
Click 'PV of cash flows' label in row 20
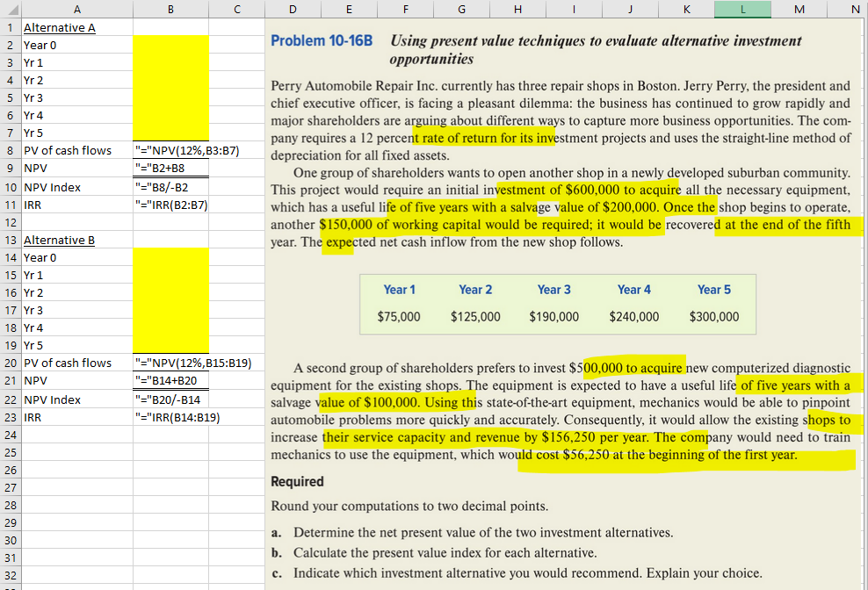coord(68,363)
